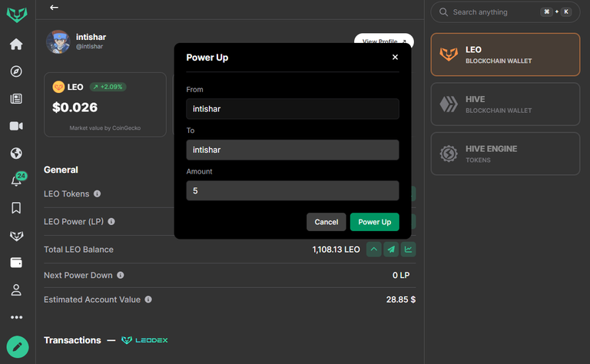Open the video camera shorts icon
The height and width of the screenshot is (364, 590).
click(16, 126)
